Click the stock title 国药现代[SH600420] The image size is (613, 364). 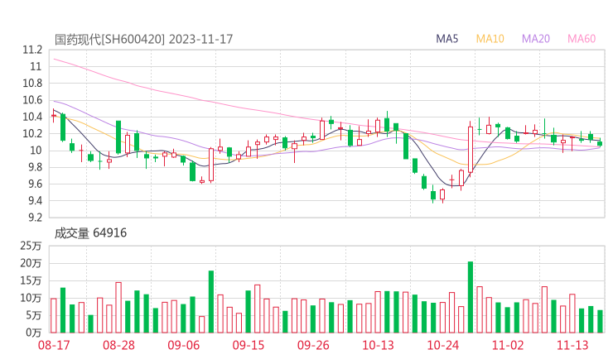[110, 39]
